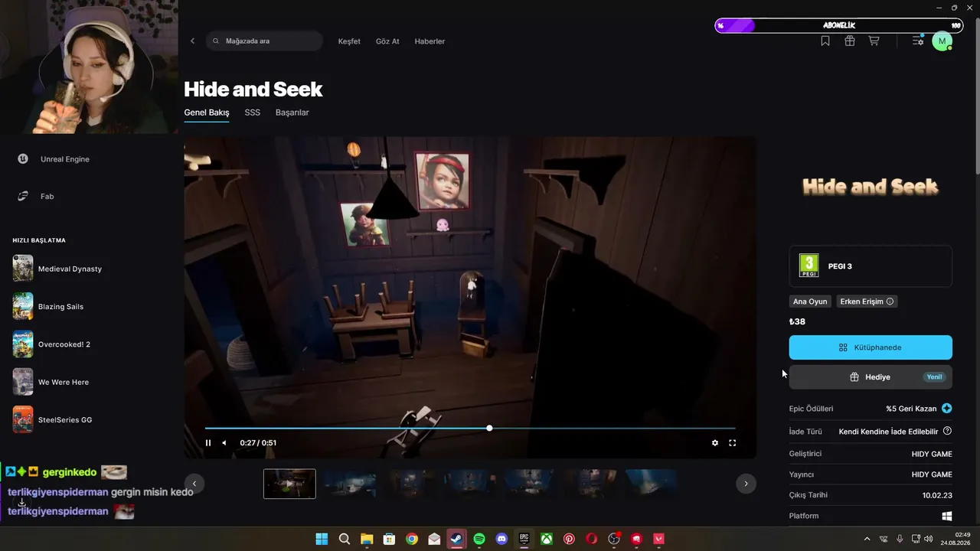
Task: Expand the system tray hidden icons chevron
Action: [x=867, y=539]
